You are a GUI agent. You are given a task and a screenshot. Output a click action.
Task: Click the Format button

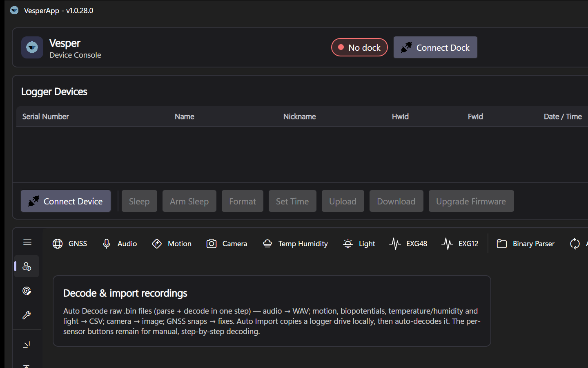(243, 201)
